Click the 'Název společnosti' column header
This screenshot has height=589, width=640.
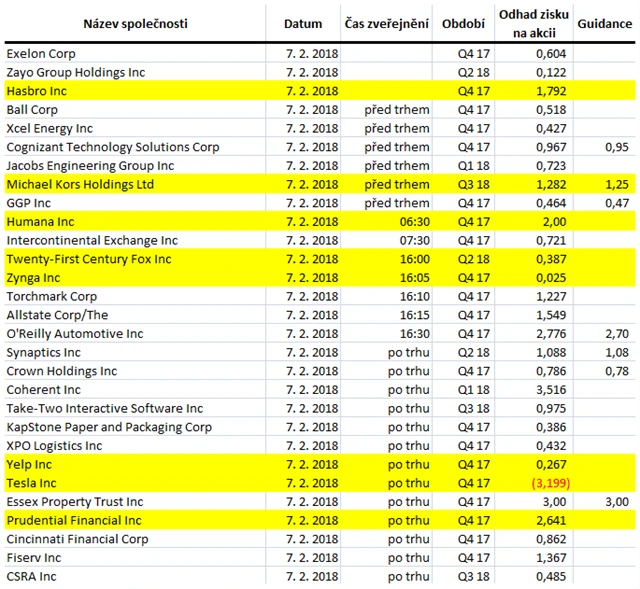[134, 23]
